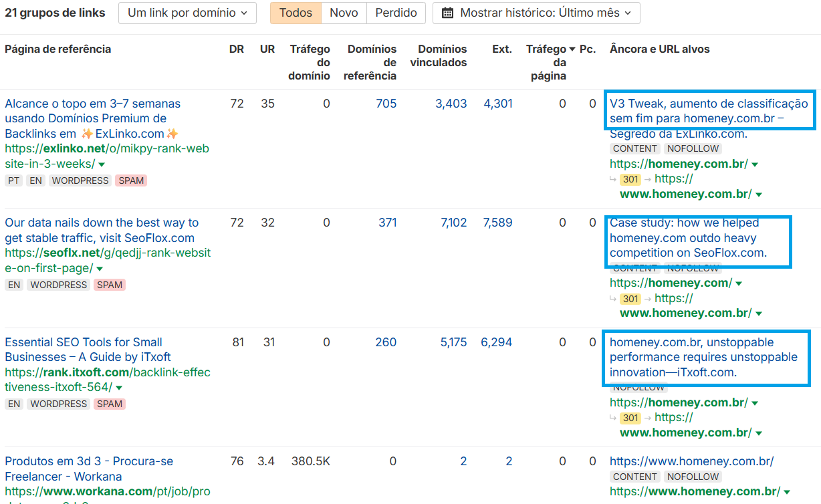The width and height of the screenshot is (821, 504).
Task: Sort by 'Tráfego do domínio' column
Action: pos(310,62)
